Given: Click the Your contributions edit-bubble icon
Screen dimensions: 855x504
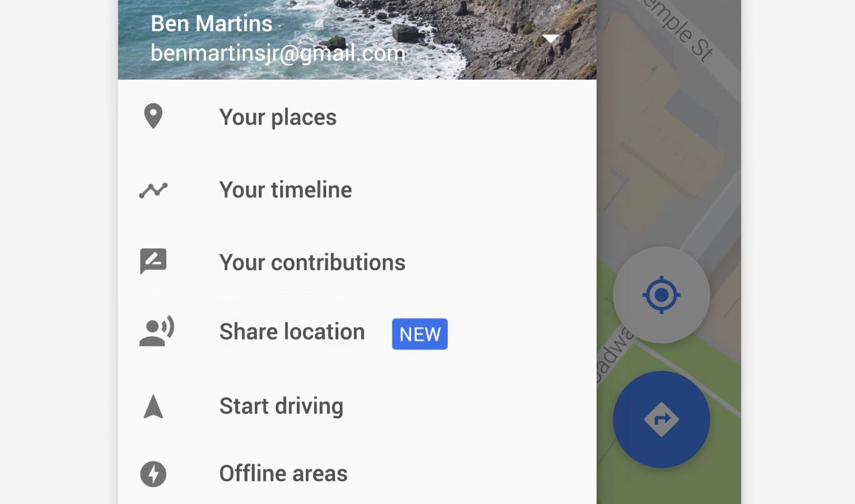Looking at the screenshot, I should (153, 262).
